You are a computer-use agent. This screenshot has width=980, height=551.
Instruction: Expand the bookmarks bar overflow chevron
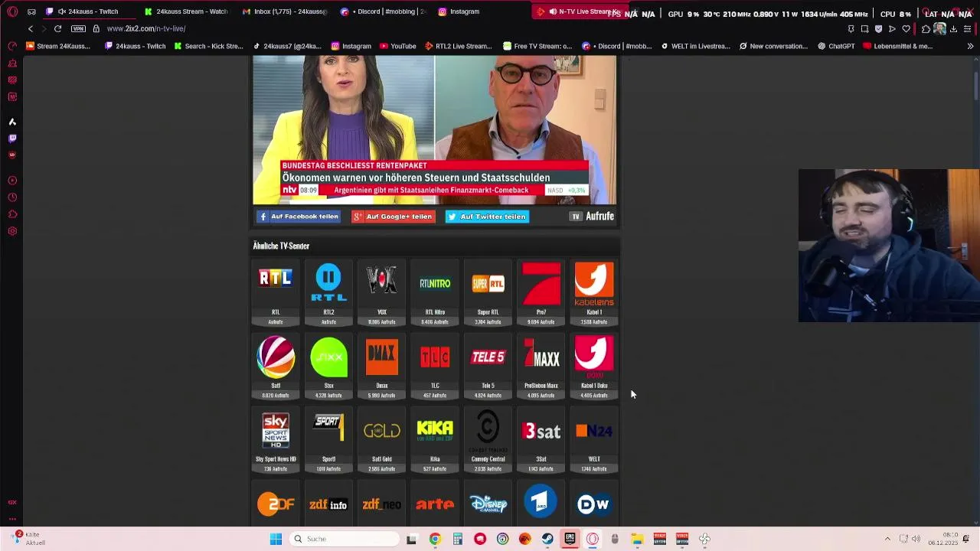point(970,46)
